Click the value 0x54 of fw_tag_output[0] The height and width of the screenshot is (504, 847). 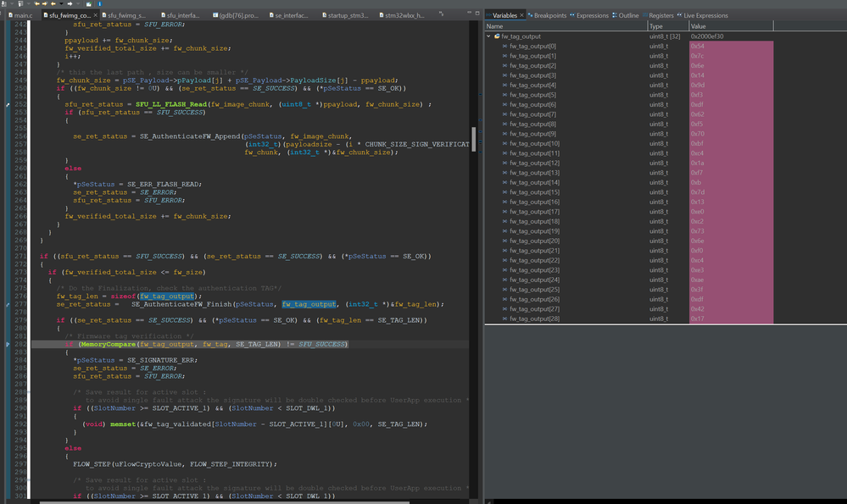pyautogui.click(x=699, y=46)
